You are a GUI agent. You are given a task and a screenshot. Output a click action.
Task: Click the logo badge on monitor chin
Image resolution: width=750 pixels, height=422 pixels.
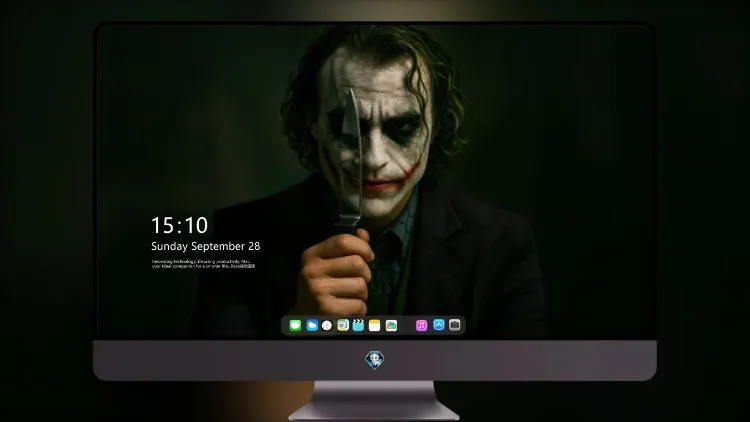[x=375, y=360]
